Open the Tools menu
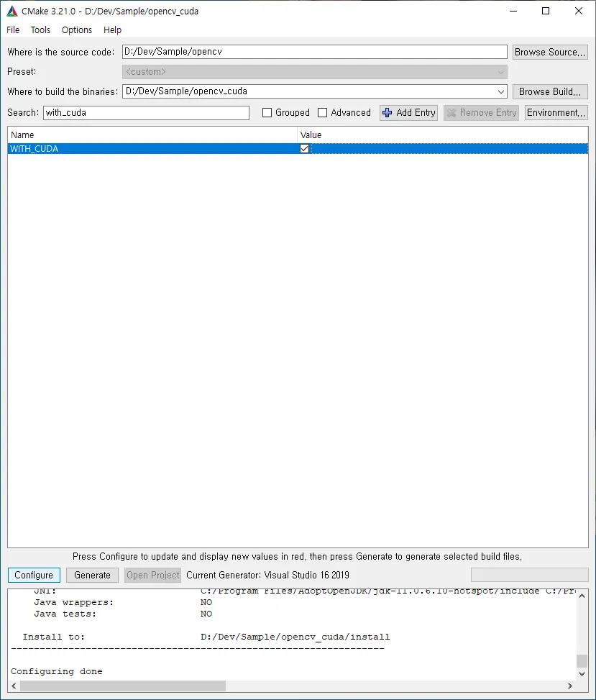 point(40,30)
